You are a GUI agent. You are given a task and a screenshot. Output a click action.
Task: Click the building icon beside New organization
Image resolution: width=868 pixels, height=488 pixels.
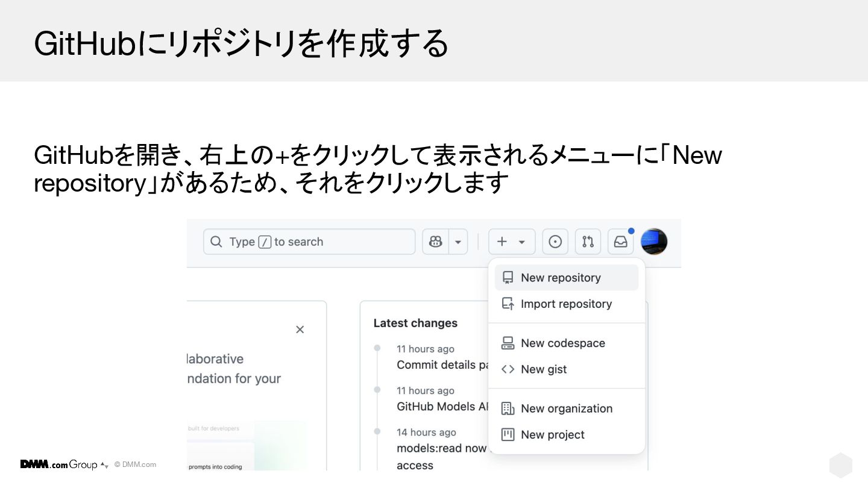508,408
